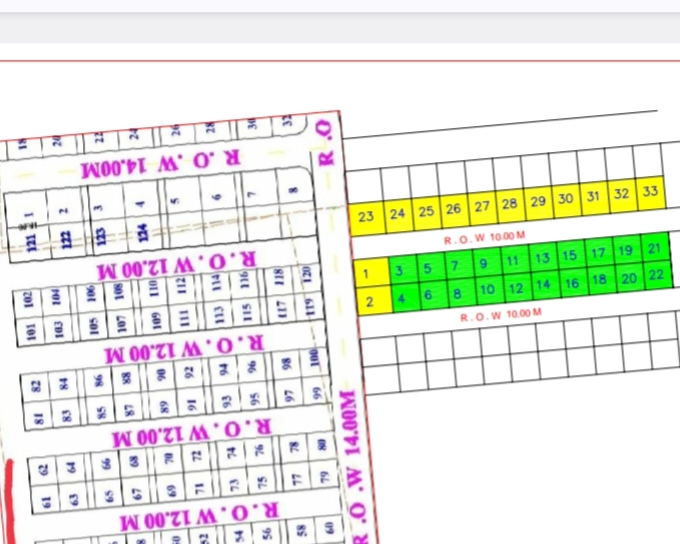Click the R.O.W 10.00 M label below plot 12
The height and width of the screenshot is (544, 680).
[x=500, y=316]
